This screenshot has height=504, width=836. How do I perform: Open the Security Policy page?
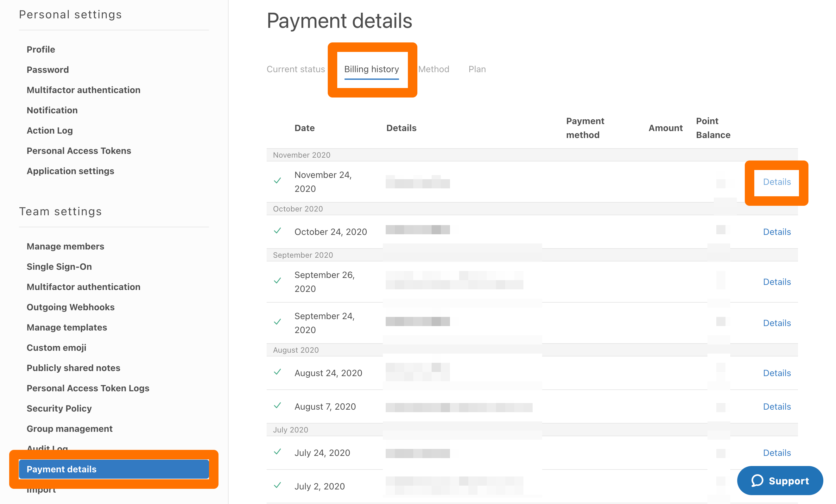pyautogui.click(x=59, y=409)
